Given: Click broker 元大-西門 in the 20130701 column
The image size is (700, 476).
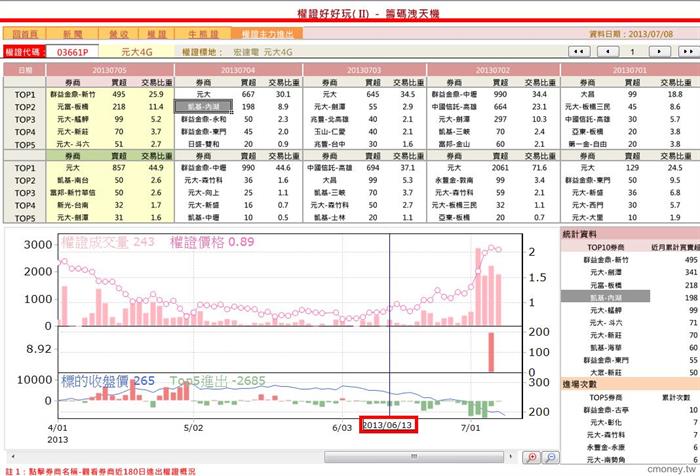Looking at the screenshot, I should tap(587, 205).
